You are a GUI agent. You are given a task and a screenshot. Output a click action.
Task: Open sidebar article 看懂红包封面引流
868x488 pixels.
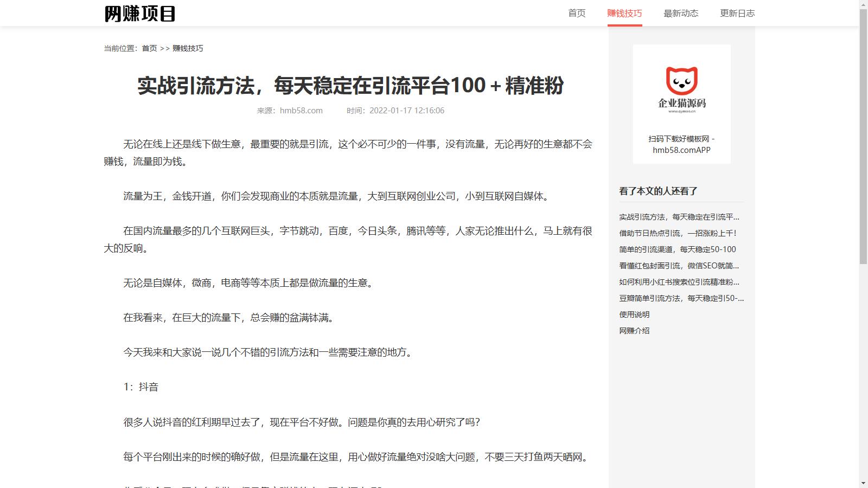click(679, 266)
